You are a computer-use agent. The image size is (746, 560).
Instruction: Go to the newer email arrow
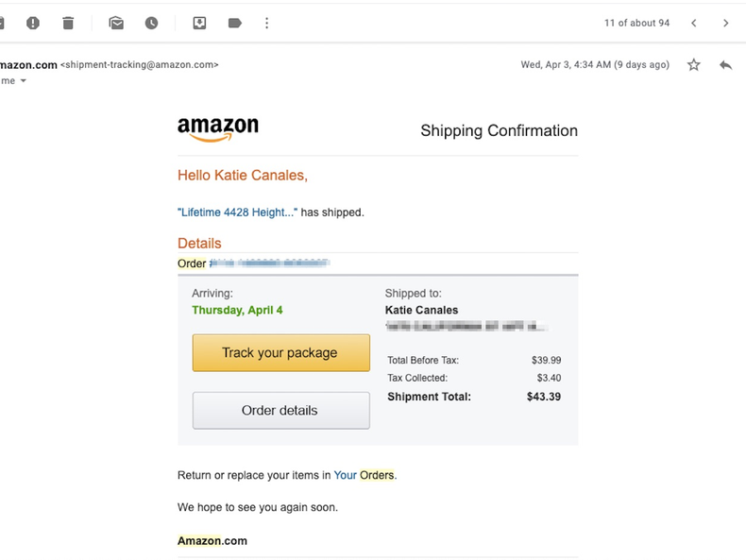694,23
